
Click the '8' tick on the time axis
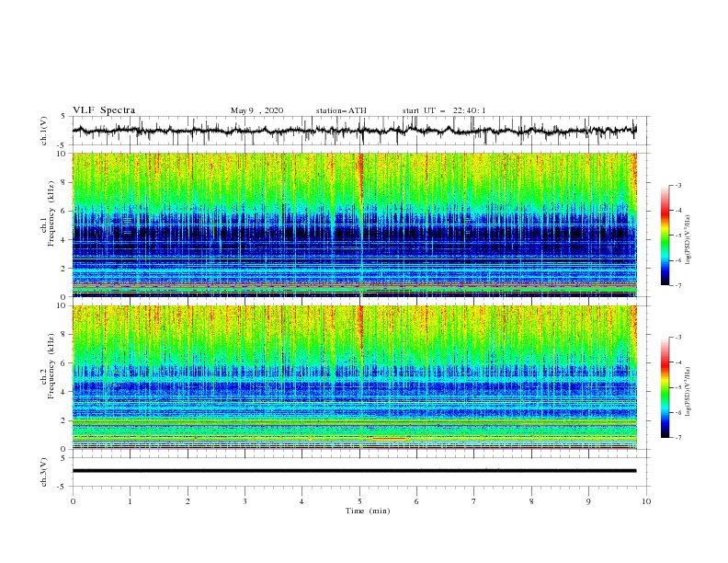click(x=531, y=501)
